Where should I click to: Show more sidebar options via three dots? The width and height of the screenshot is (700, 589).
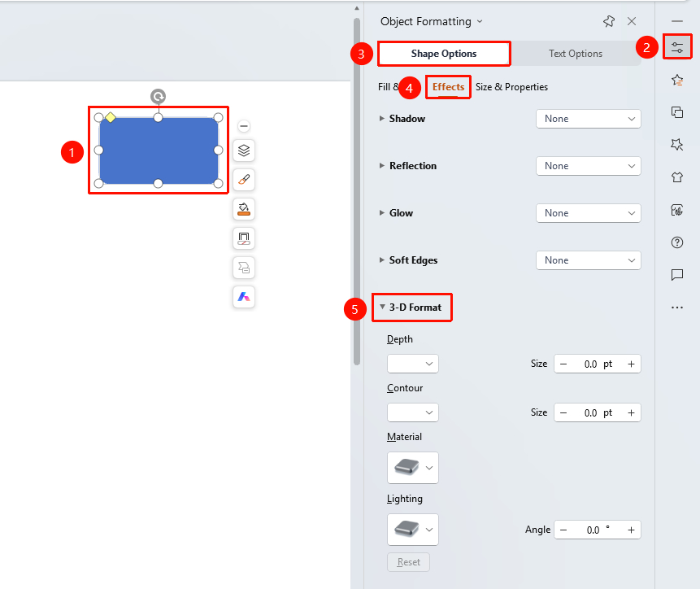tap(677, 308)
